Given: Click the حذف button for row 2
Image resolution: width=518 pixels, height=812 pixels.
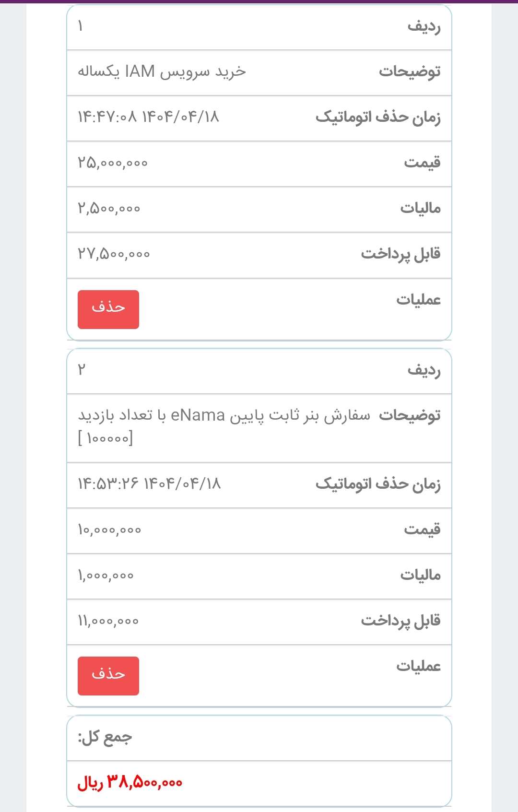Looking at the screenshot, I should 108,676.
